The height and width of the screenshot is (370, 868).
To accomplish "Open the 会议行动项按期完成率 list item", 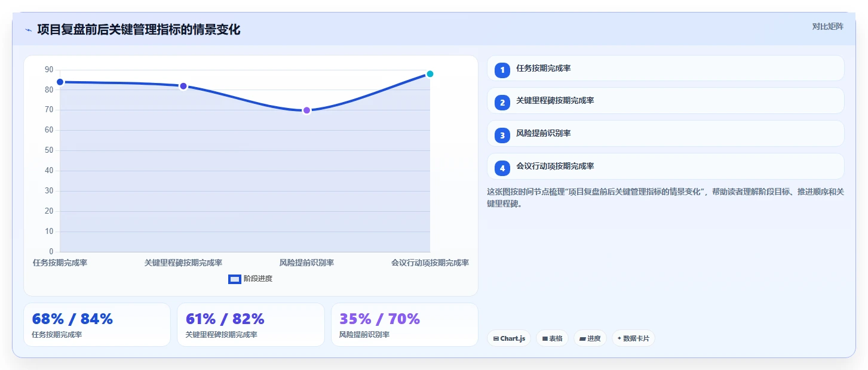I will click(x=665, y=166).
